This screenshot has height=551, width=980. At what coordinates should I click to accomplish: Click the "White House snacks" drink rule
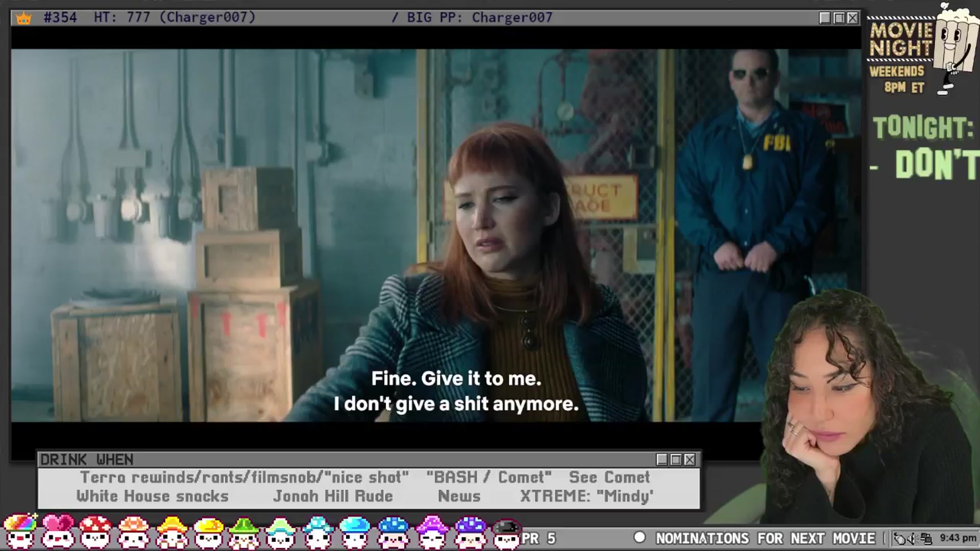[153, 496]
